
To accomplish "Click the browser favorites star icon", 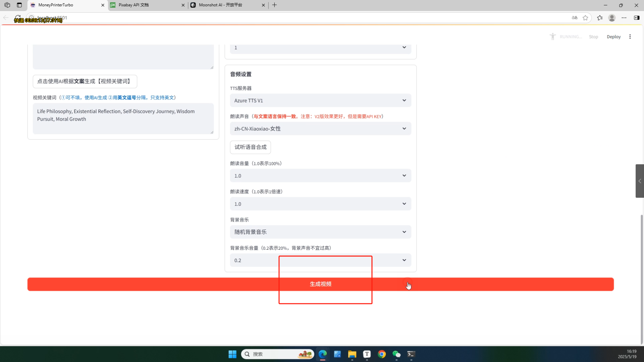I will tap(585, 18).
